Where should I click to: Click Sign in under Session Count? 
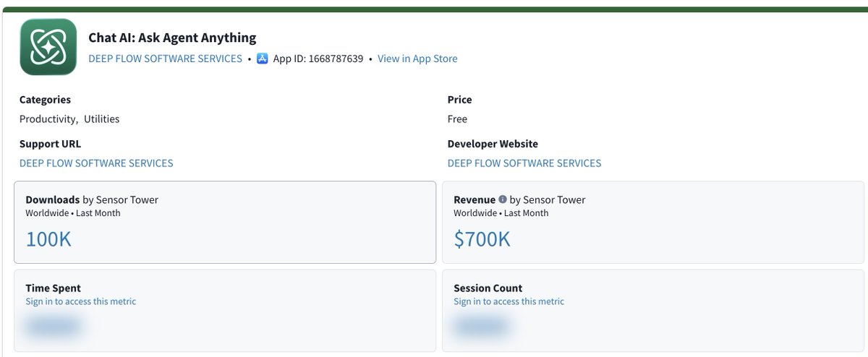[x=509, y=301]
